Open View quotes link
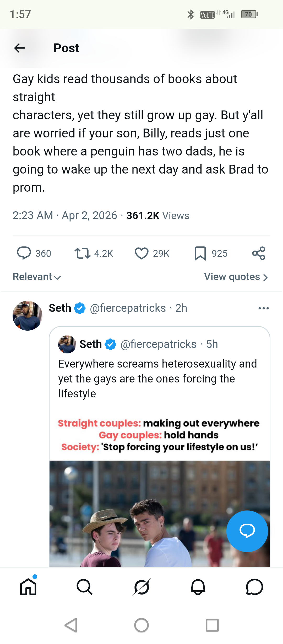 click(236, 277)
